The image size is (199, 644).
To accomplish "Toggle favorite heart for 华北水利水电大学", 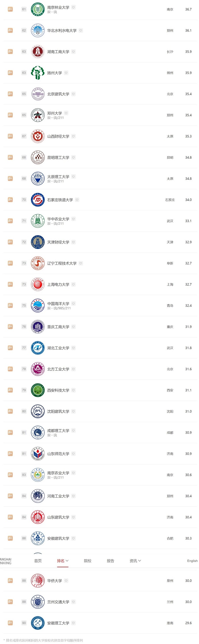I will click(81, 30).
